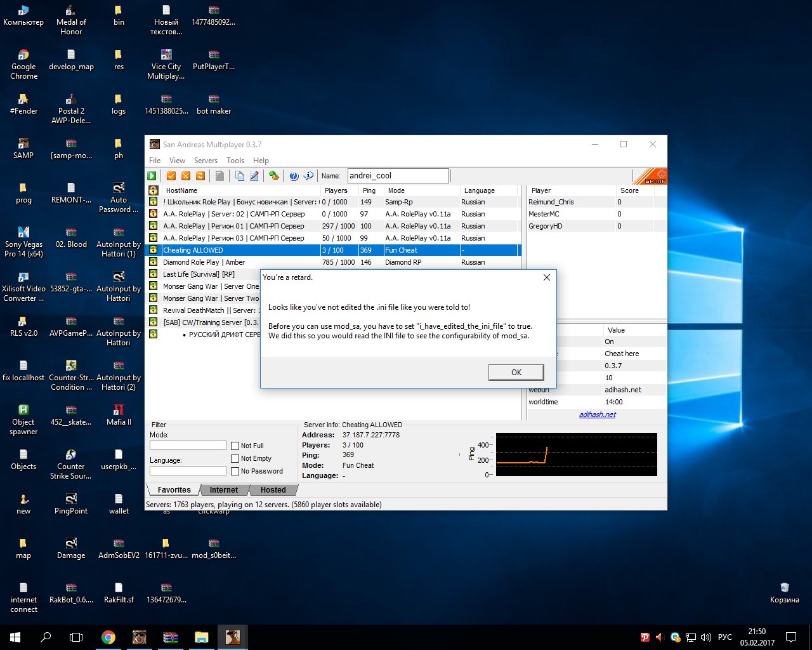Select the Counter Strike Source desktop icon

point(71,465)
